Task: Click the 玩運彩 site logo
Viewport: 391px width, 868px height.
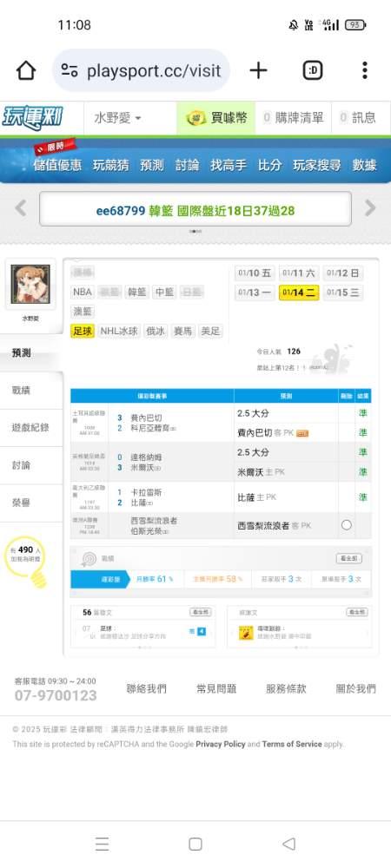Action: 33,117
